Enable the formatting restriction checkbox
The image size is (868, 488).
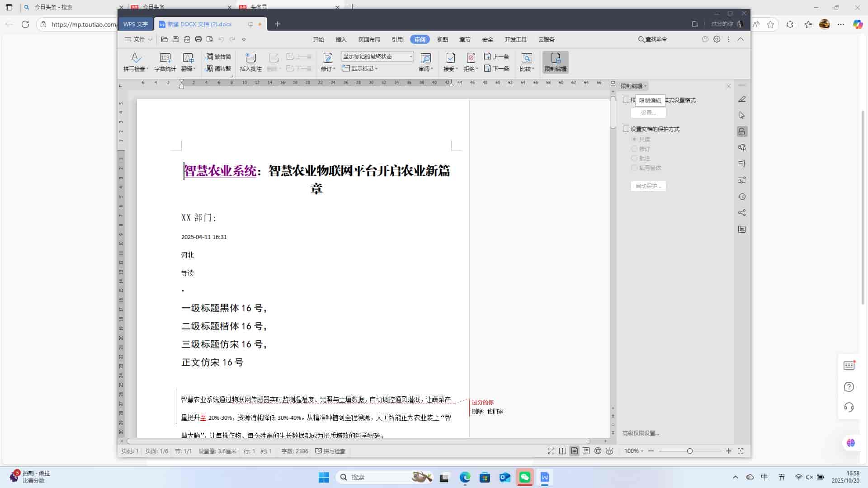(626, 100)
